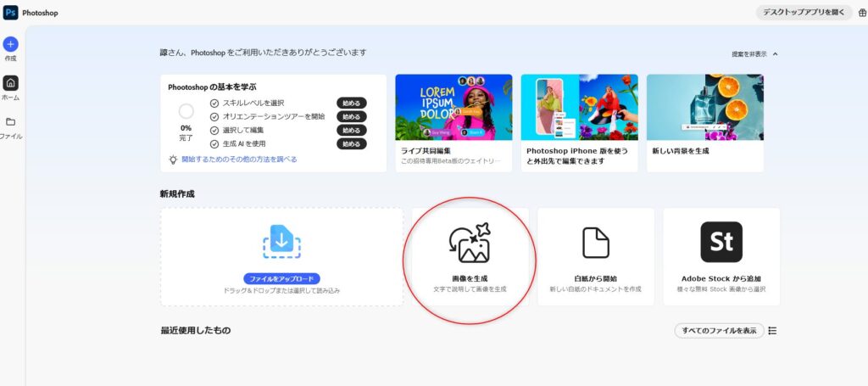The image size is (868, 386).
Task: Open 新しい背景を生成 thumbnail image
Action: (x=704, y=108)
